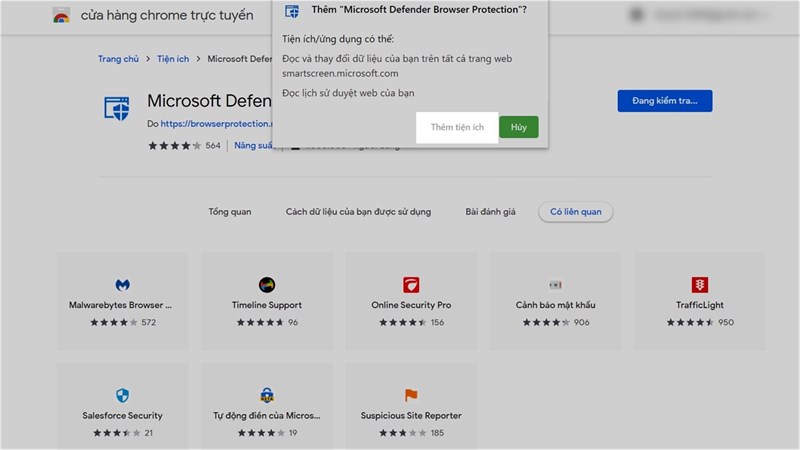Click Timeline Support card title

point(267,305)
